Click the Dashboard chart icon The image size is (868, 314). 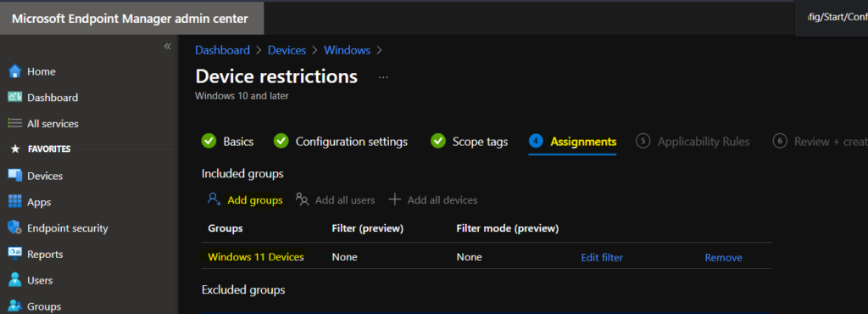[x=15, y=97]
